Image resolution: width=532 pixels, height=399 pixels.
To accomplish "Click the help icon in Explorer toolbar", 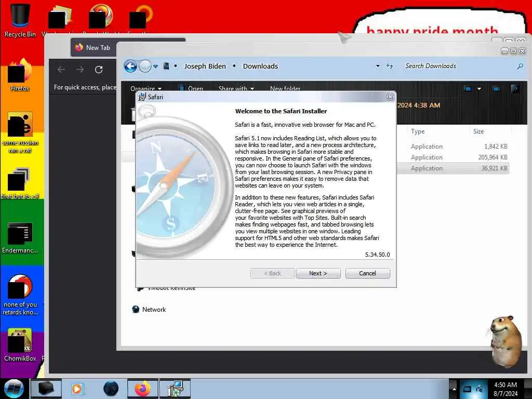I will coord(514,88).
